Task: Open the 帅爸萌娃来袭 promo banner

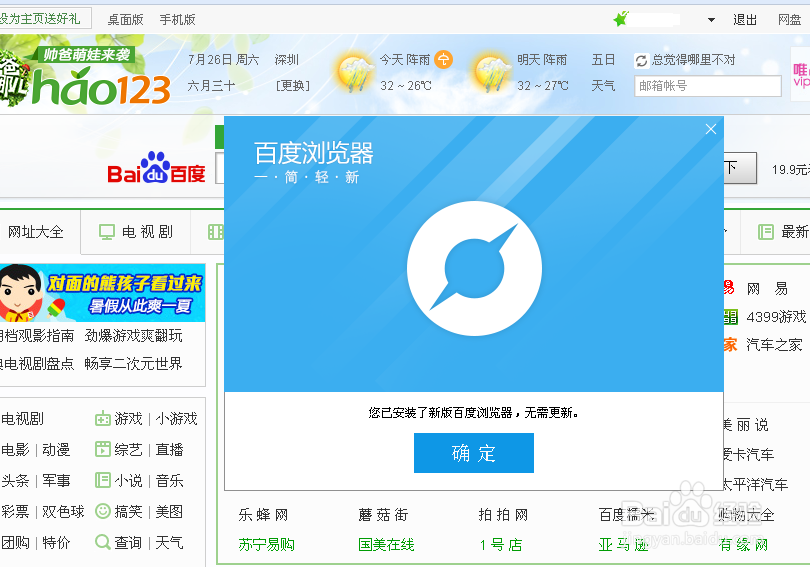Action: click(86, 54)
